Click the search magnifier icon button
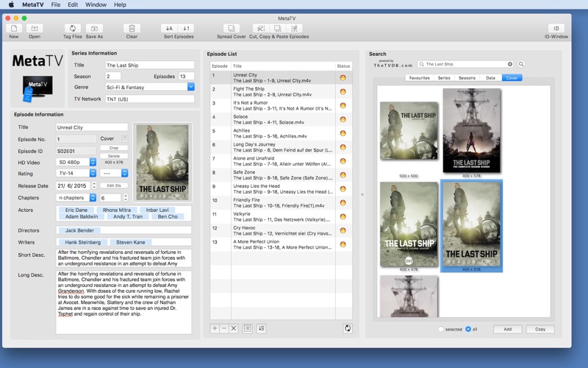The image size is (588, 368). pyautogui.click(x=522, y=64)
